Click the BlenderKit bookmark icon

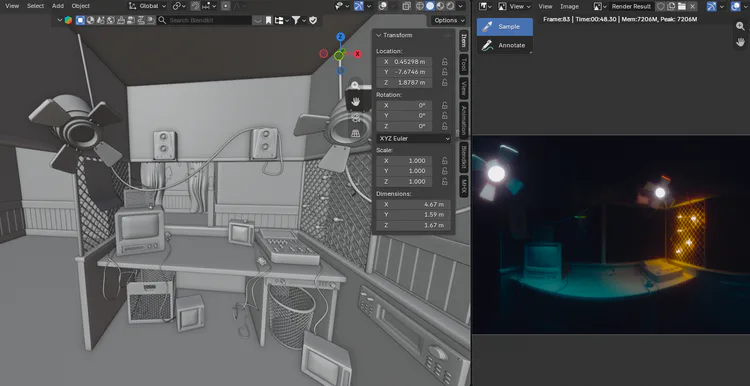click(x=269, y=20)
